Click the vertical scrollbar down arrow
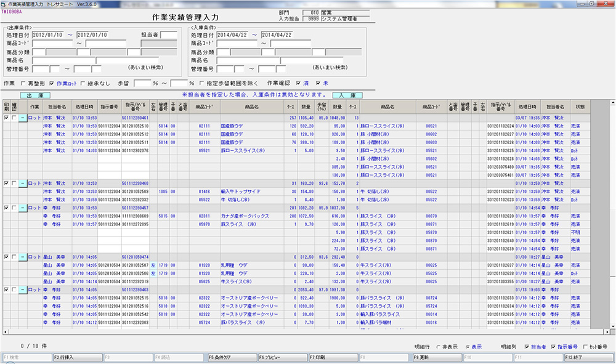Screen dimensions: 616x364 click(x=612, y=326)
